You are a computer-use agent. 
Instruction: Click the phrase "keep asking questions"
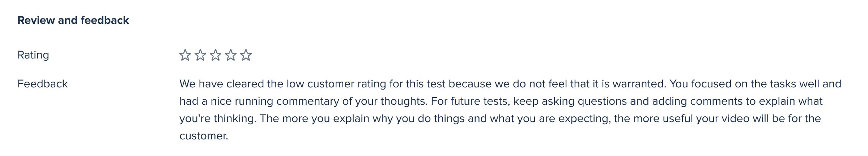[x=570, y=101]
